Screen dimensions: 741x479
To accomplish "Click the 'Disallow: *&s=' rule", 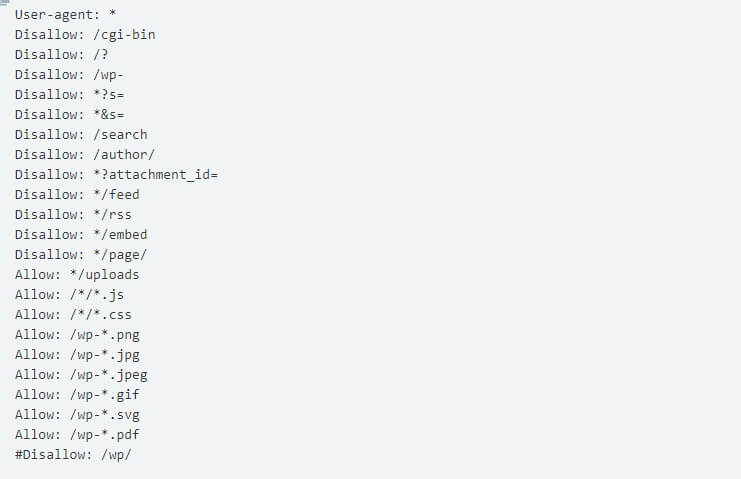I will (x=69, y=114).
